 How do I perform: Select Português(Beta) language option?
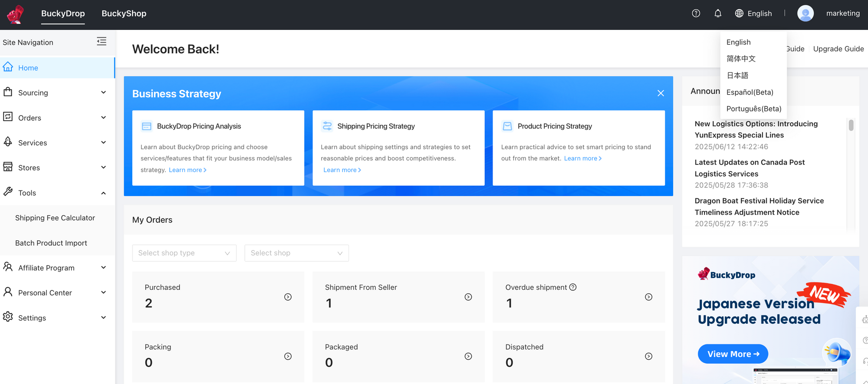click(753, 109)
